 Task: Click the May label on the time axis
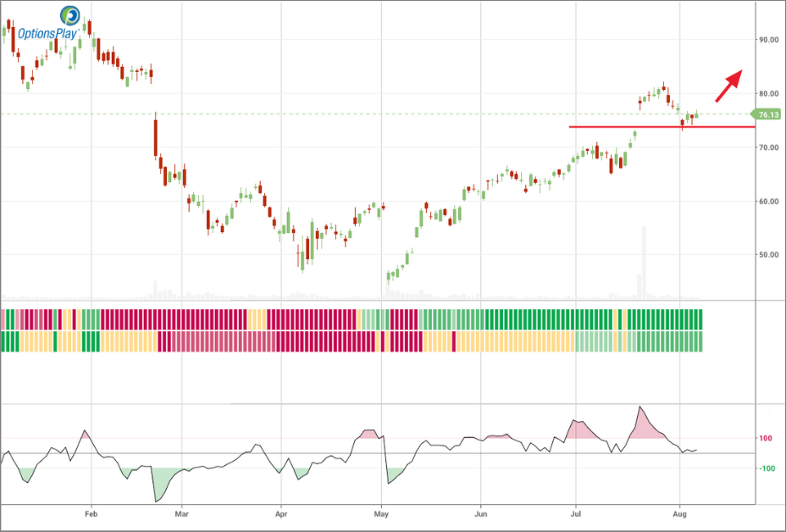(x=381, y=514)
